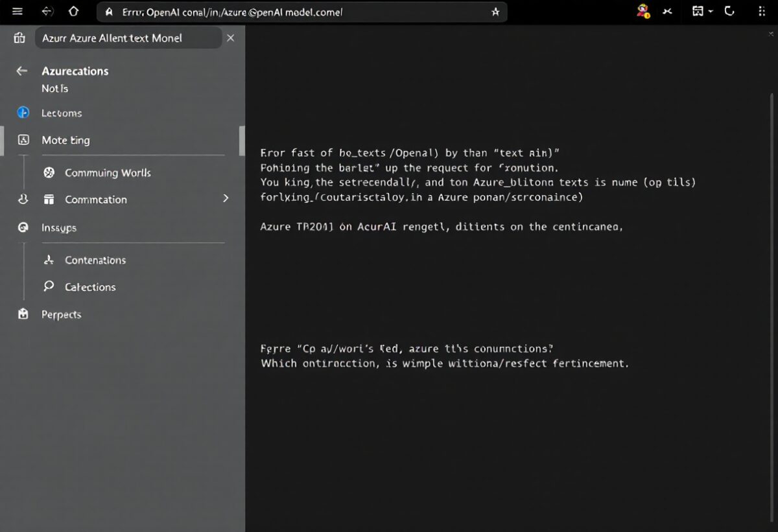The image size is (778, 532).
Task: Open the colorful profile avatar icon
Action: [x=643, y=11]
